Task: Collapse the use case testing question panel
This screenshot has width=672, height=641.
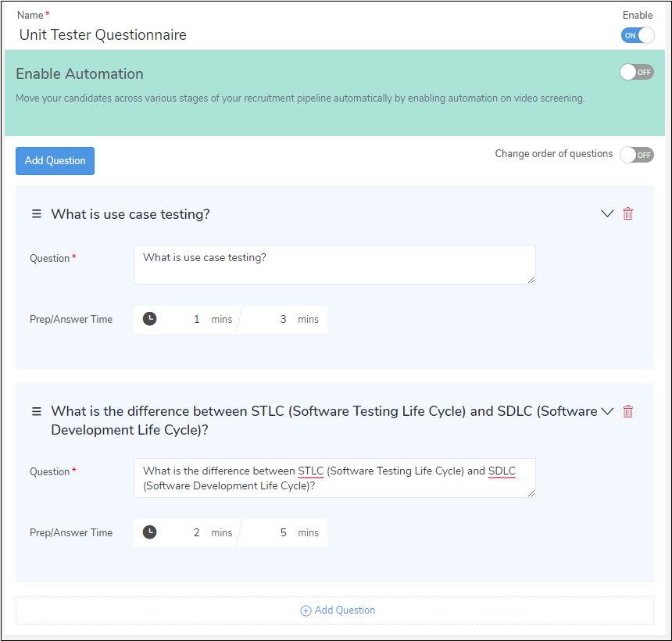Action: point(606,213)
